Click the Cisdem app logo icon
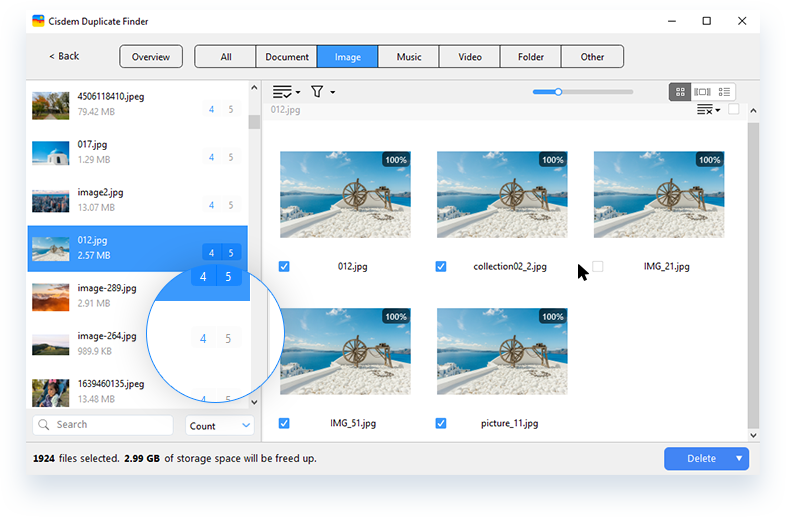The width and height of the screenshot is (786, 517). pyautogui.click(x=38, y=20)
